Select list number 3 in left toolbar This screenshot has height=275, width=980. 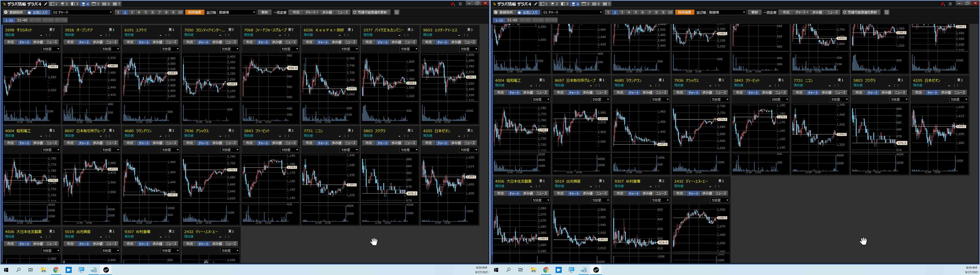tap(132, 12)
